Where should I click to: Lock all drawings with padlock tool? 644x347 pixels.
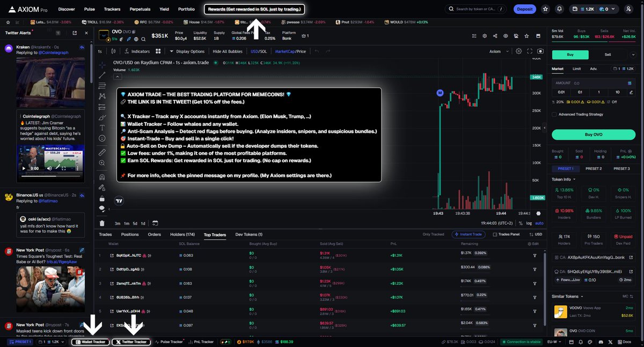tap(102, 198)
